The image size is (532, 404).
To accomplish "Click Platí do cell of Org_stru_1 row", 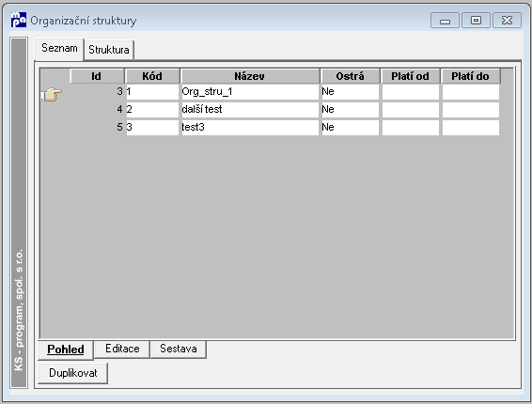I will coord(471,92).
